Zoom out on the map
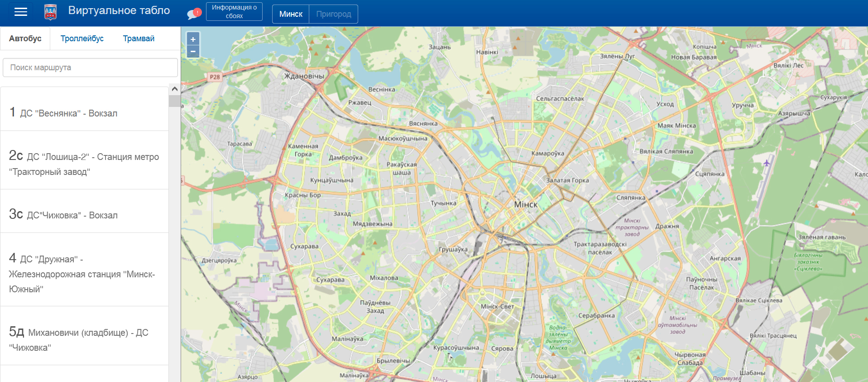 193,52
